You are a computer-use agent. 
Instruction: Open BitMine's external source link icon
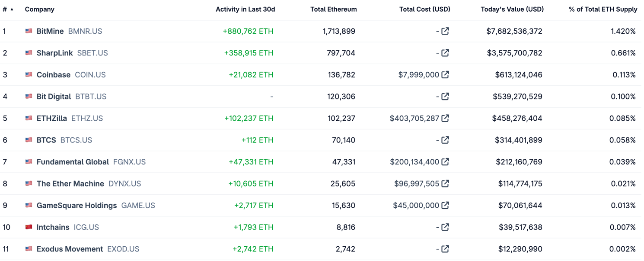point(445,31)
